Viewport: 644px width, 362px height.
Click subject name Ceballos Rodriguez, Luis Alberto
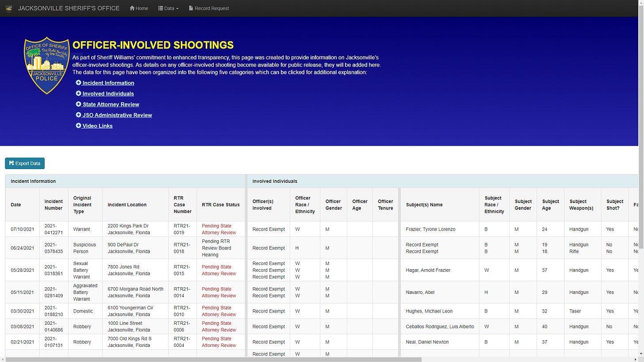[x=440, y=327]
